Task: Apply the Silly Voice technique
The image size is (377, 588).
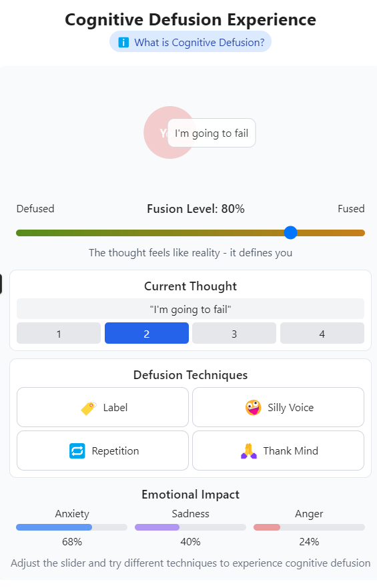Action: [x=278, y=407]
